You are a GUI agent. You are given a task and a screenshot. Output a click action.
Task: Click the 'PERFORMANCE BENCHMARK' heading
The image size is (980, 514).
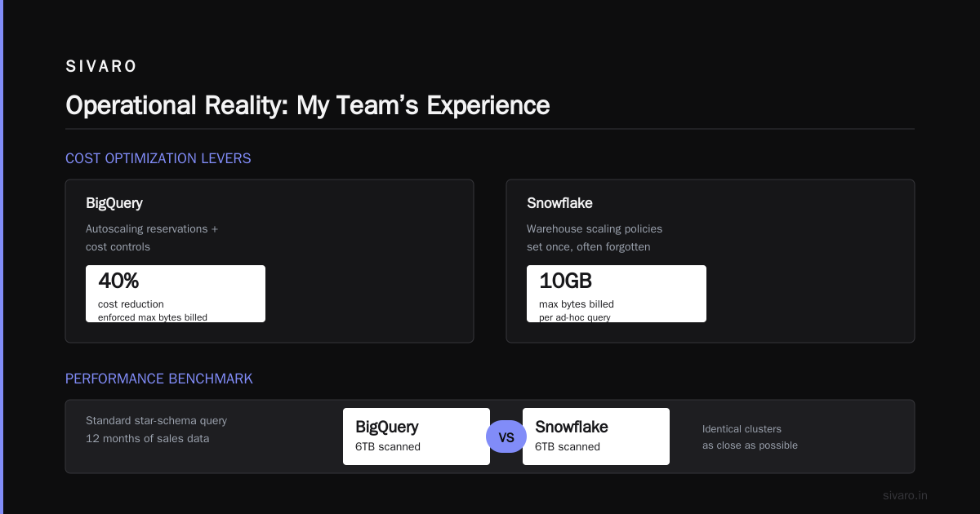(159, 379)
